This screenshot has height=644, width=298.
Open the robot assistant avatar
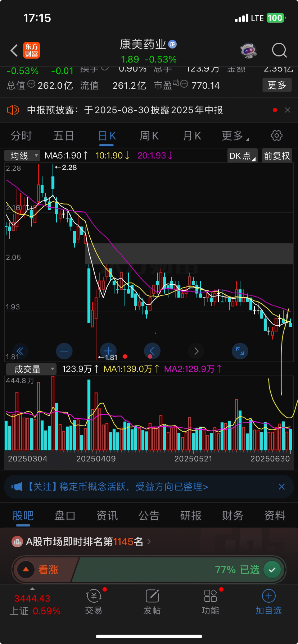point(249,50)
